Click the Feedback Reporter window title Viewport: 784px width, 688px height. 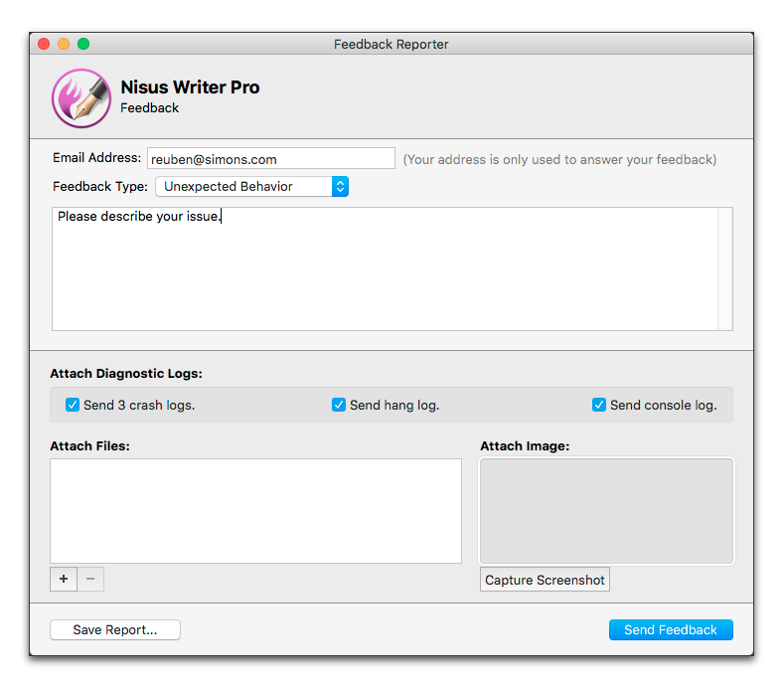tap(391, 45)
